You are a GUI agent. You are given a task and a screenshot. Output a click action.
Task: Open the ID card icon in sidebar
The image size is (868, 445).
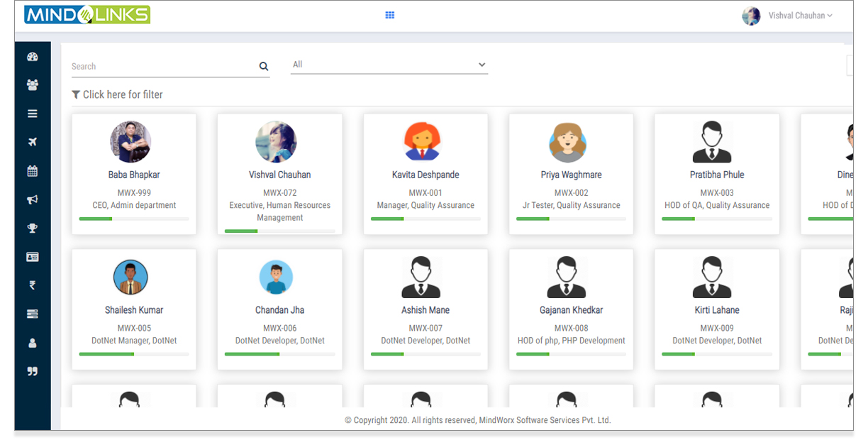tap(32, 257)
